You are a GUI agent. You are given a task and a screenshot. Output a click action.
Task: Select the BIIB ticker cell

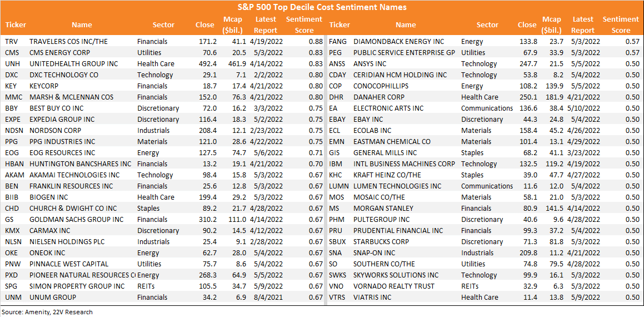coord(12,197)
